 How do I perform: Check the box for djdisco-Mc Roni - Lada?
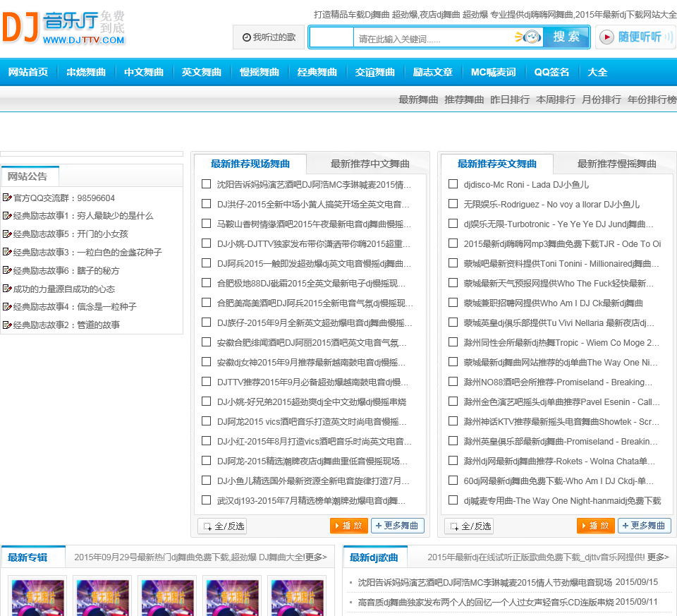[453, 184]
